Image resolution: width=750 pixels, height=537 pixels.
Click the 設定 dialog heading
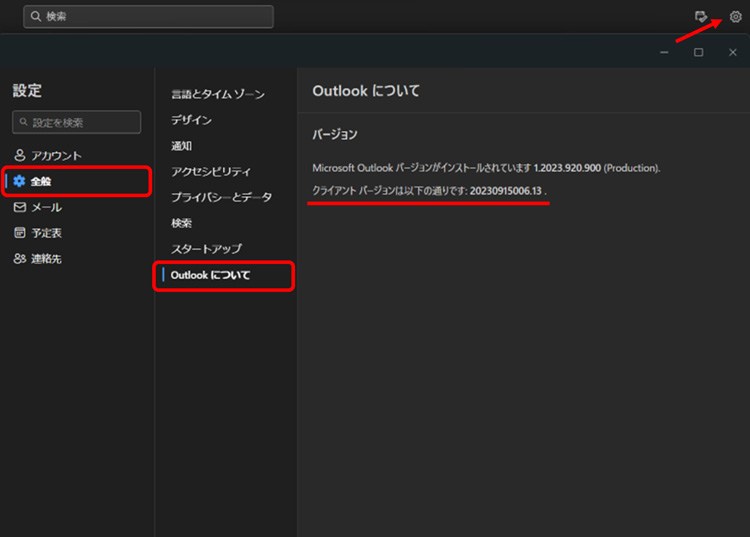[27, 90]
